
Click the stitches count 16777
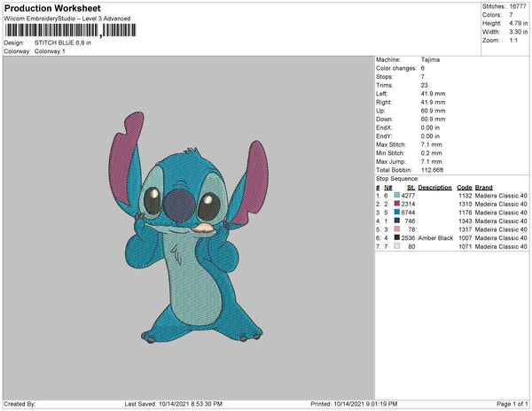pos(518,6)
